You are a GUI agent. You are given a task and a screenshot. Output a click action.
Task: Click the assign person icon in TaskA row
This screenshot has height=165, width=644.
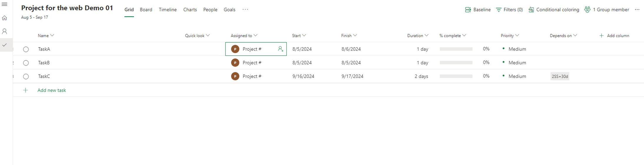(x=280, y=49)
